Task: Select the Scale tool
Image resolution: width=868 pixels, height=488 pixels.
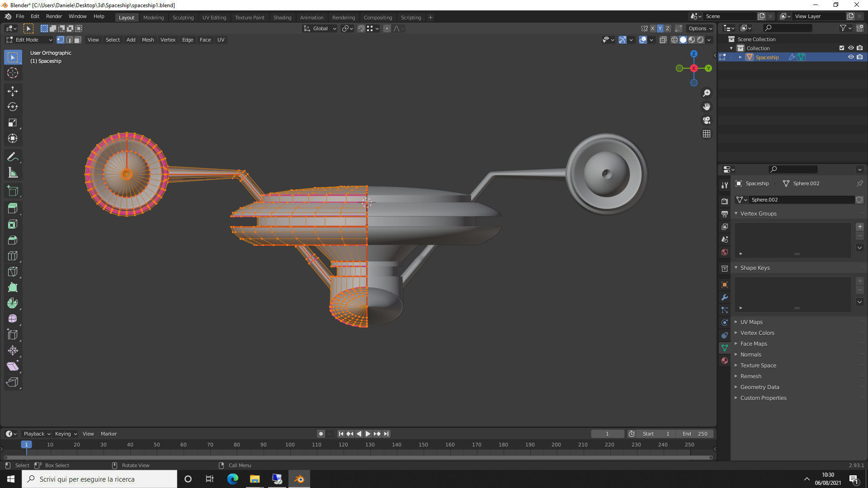Action: (x=13, y=123)
